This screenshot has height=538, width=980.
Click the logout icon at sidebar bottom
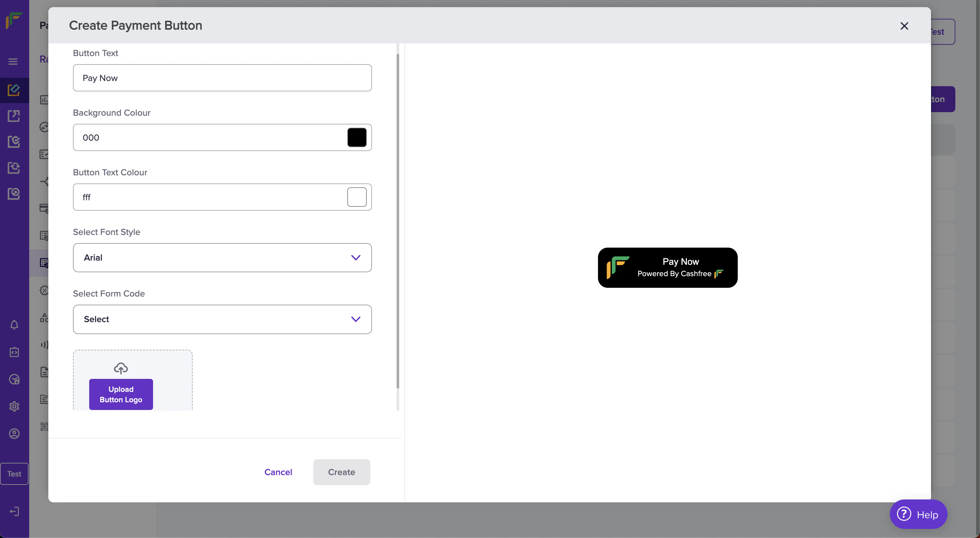(x=14, y=511)
